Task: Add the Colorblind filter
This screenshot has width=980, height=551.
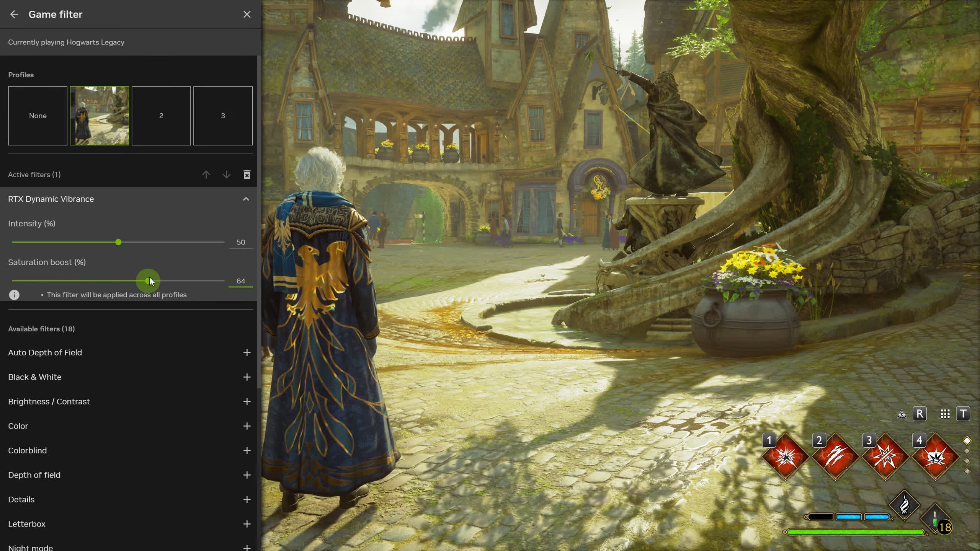Action: (247, 450)
